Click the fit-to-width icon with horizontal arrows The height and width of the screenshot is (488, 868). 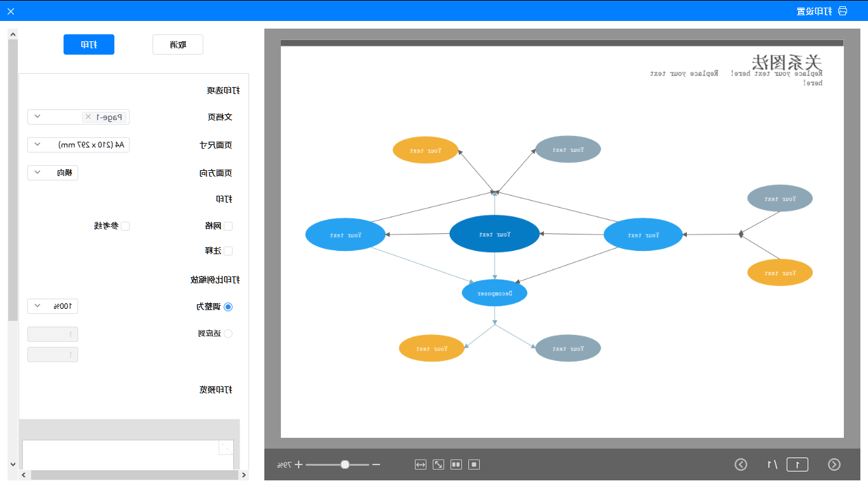tap(421, 464)
